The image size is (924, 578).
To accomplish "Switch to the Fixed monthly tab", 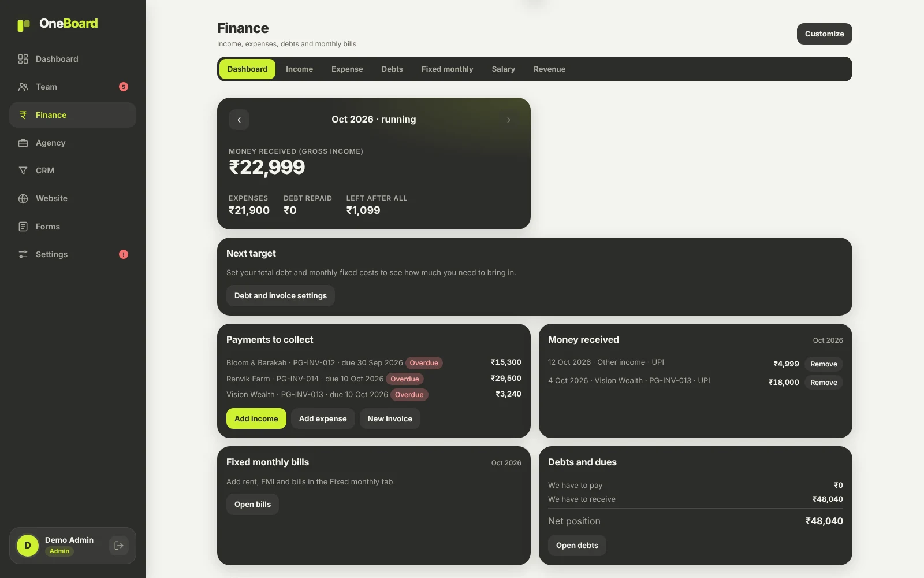I will tap(447, 69).
